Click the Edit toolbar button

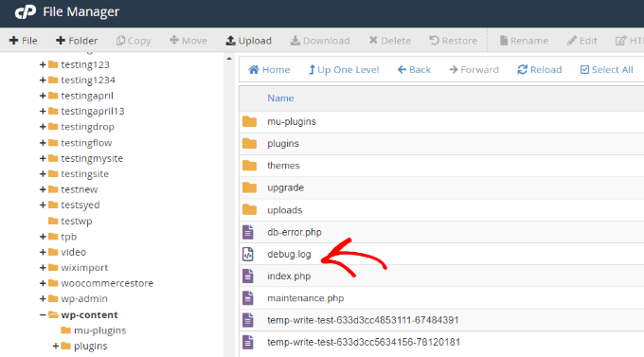[x=582, y=41]
